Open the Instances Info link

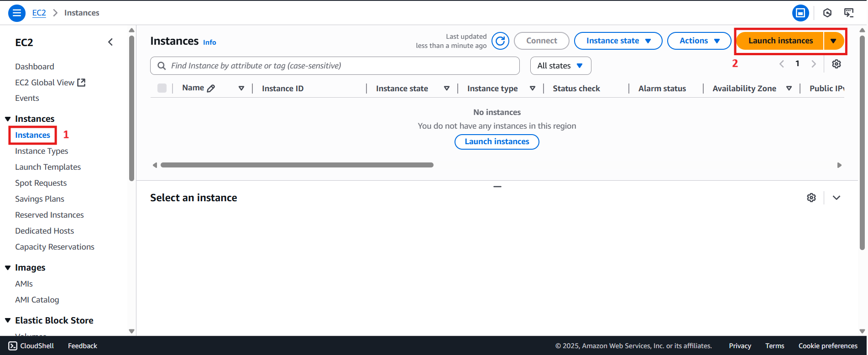pos(209,42)
